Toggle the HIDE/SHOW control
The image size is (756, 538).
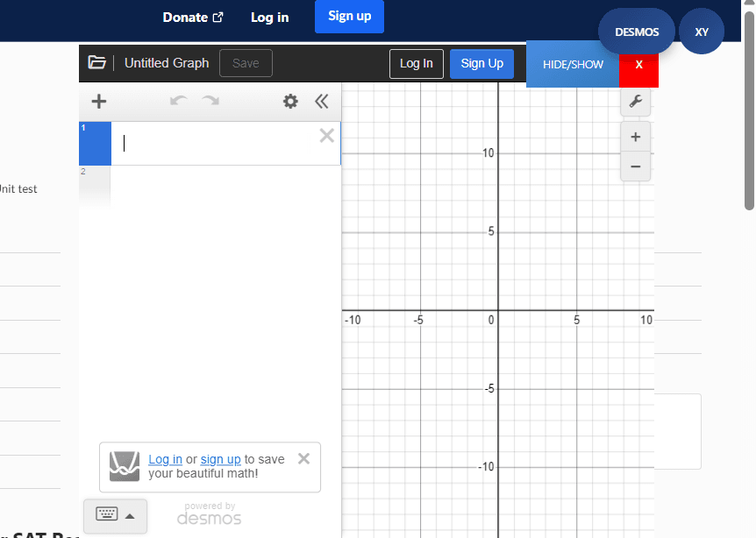click(573, 64)
